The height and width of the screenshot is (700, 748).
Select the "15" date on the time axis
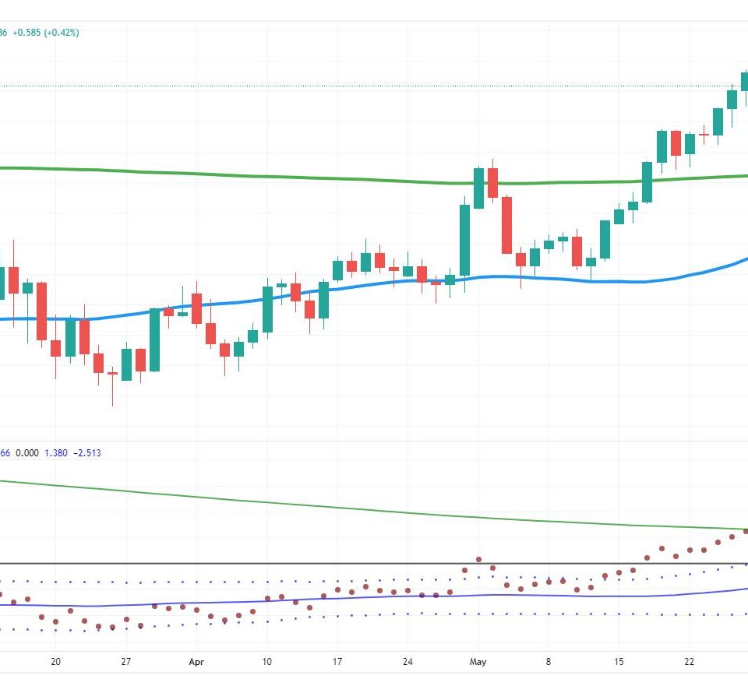[x=619, y=662]
